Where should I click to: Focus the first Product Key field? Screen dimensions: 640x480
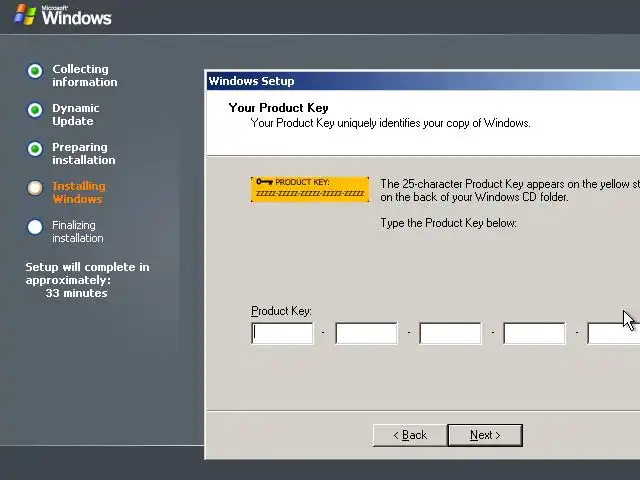[282, 333]
